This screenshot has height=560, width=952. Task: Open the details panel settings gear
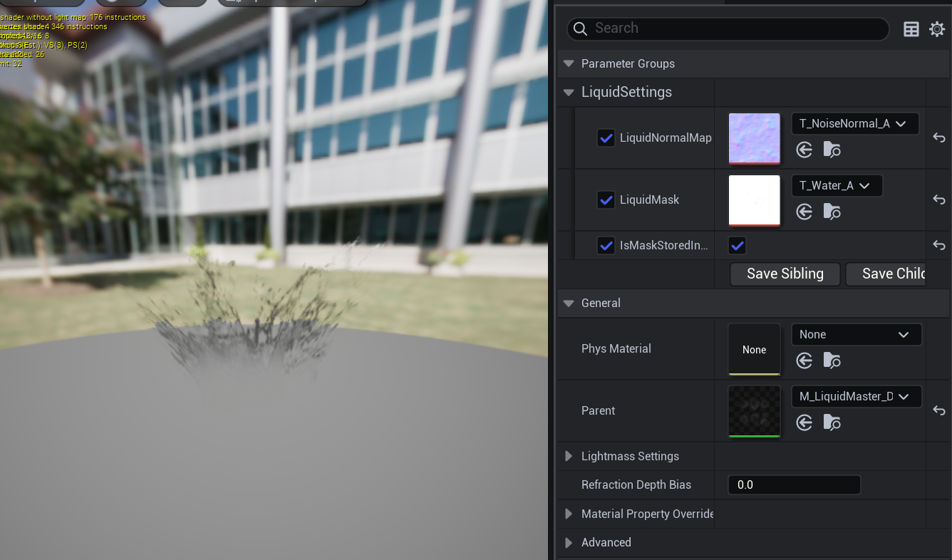[937, 29]
